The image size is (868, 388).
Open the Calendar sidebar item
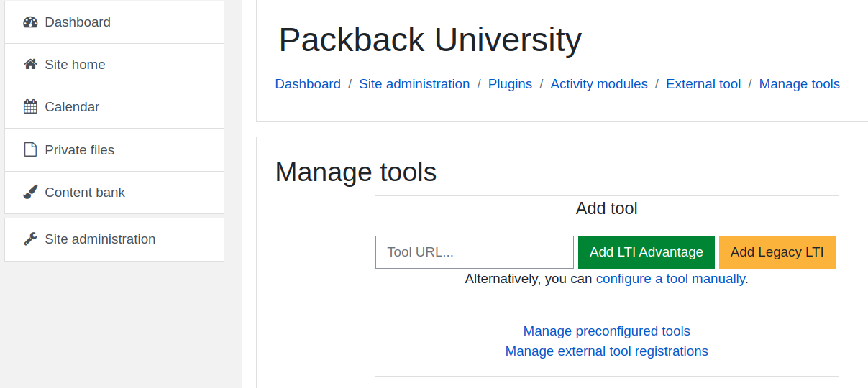tap(114, 107)
